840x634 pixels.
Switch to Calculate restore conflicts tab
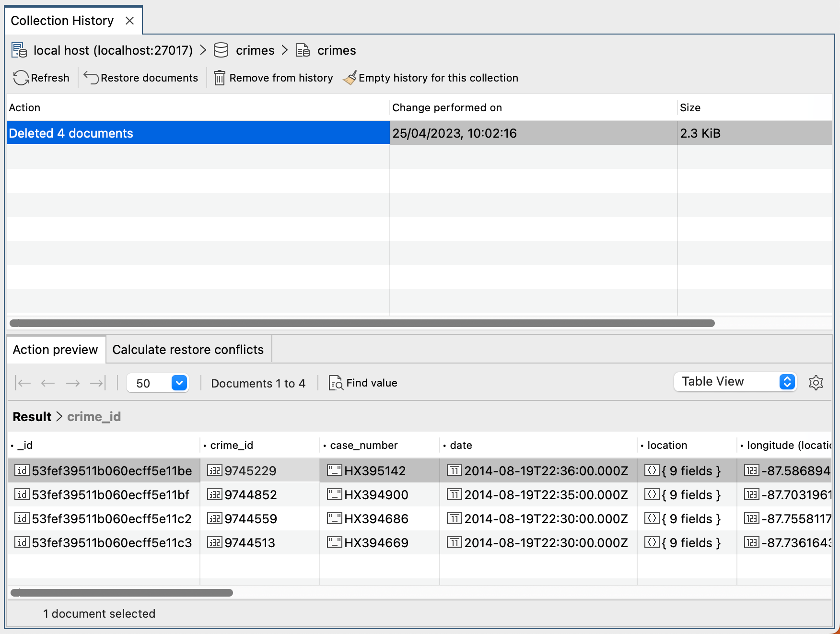pyautogui.click(x=188, y=350)
